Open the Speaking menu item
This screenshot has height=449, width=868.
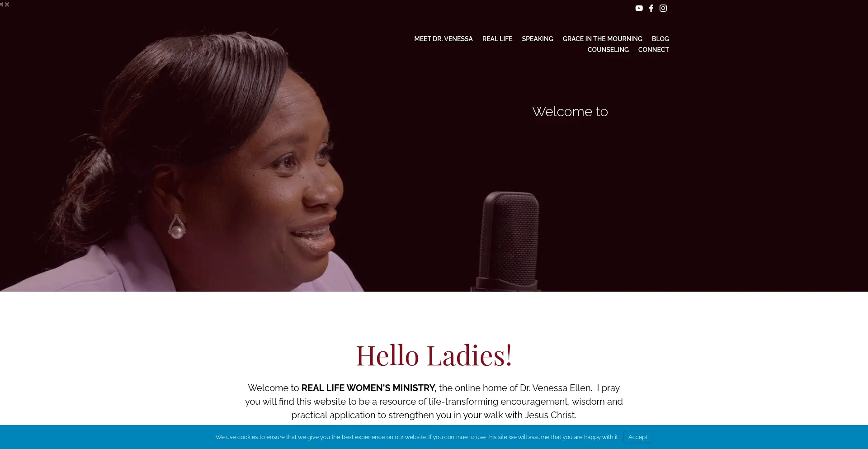[x=538, y=39]
